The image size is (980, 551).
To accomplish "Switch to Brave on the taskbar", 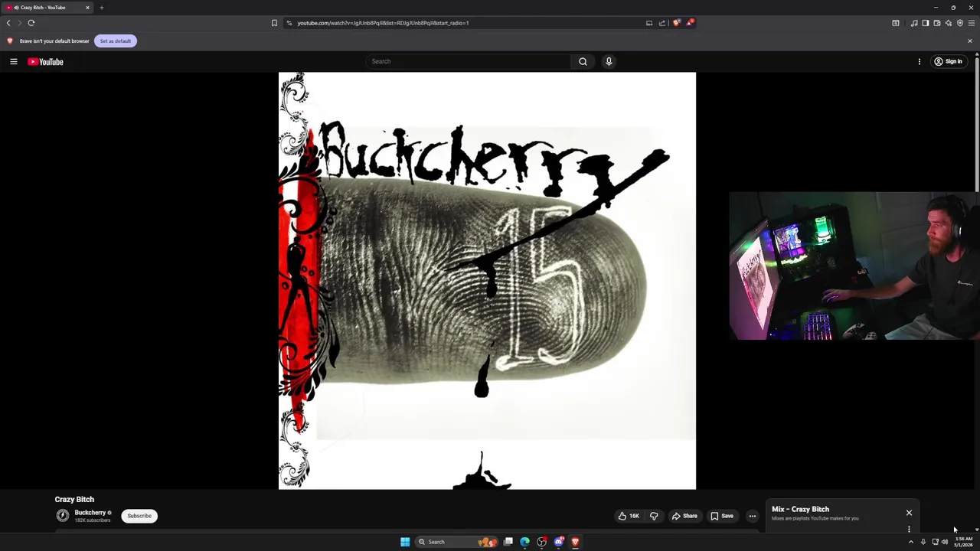I will click(575, 542).
